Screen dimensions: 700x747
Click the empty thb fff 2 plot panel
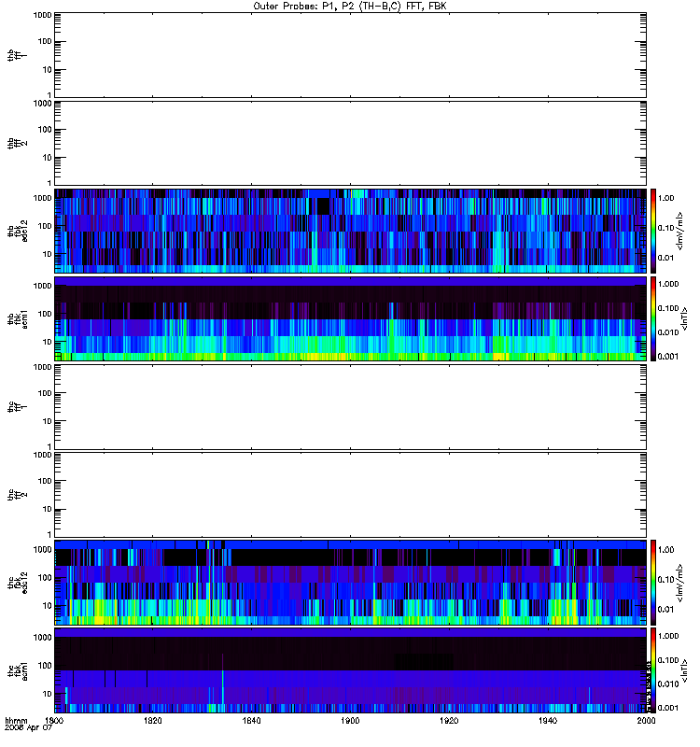pos(351,143)
